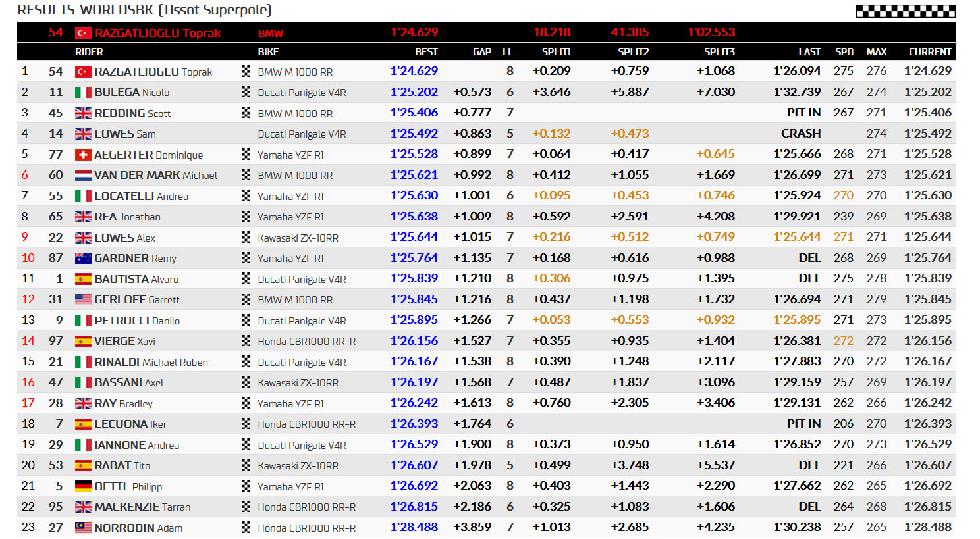Select the PIT IN status in LECUONA's row
The height and width of the screenshot is (539, 980).
(x=803, y=424)
